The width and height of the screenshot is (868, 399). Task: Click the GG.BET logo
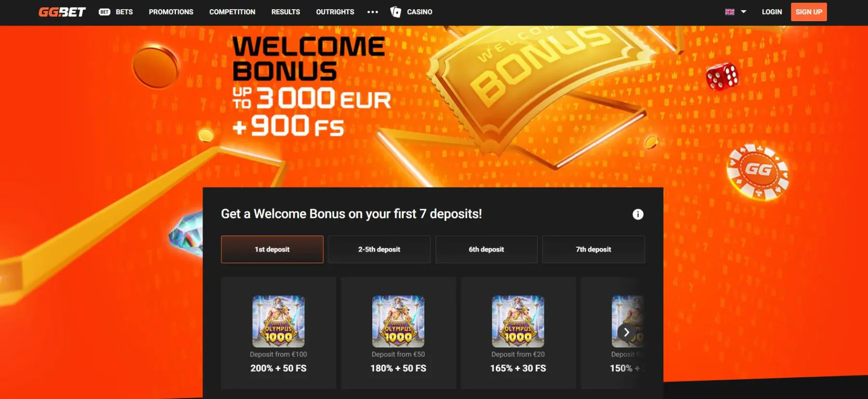pyautogui.click(x=62, y=12)
